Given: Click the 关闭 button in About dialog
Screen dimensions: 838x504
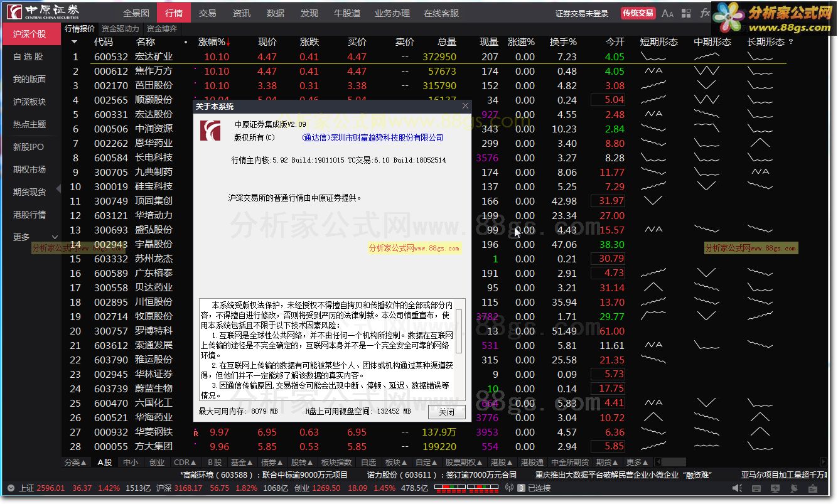Looking at the screenshot, I should [447, 412].
